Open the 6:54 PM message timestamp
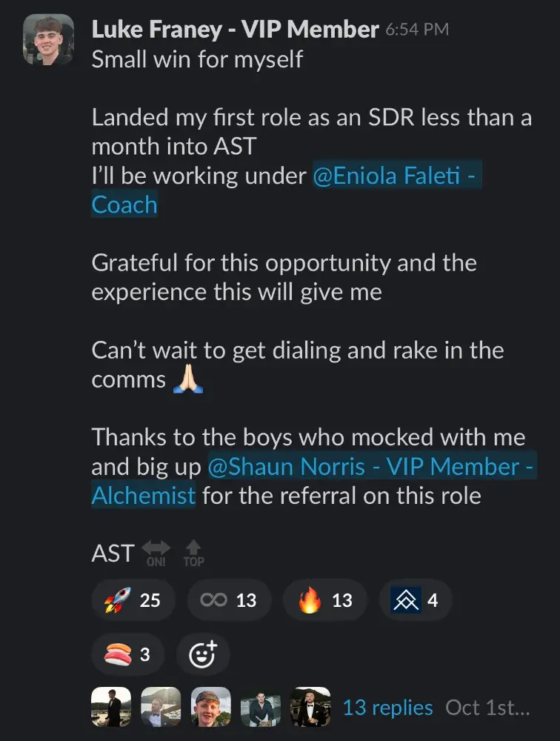Viewport: 560px width, 741px height. pos(416,30)
